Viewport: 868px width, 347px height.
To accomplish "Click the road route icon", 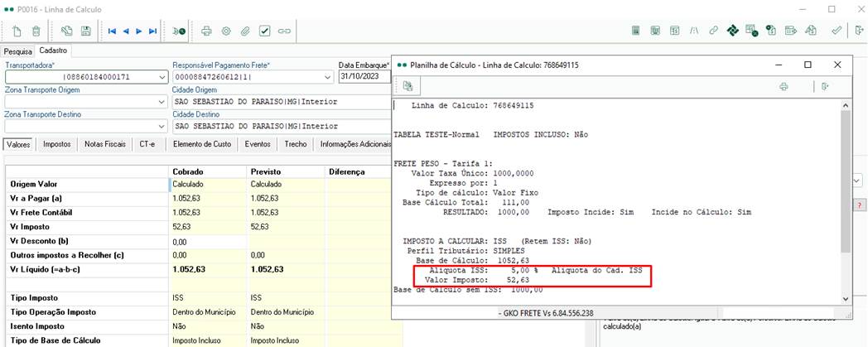I will pyautogui.click(x=693, y=31).
